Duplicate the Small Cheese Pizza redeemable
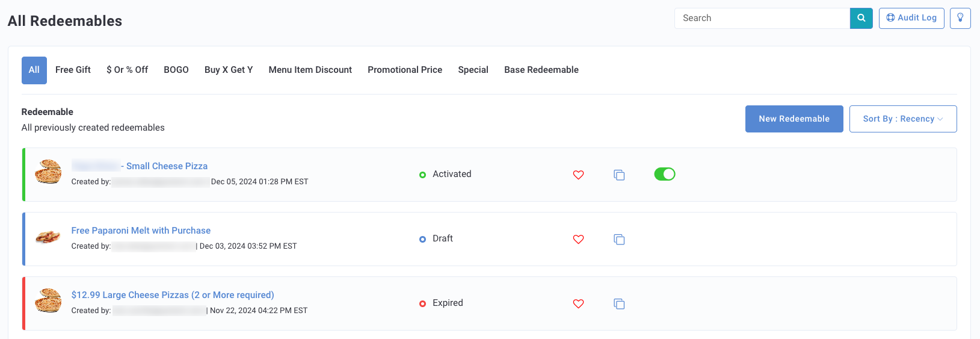Viewport: 980px width, 339px height. tap(619, 175)
